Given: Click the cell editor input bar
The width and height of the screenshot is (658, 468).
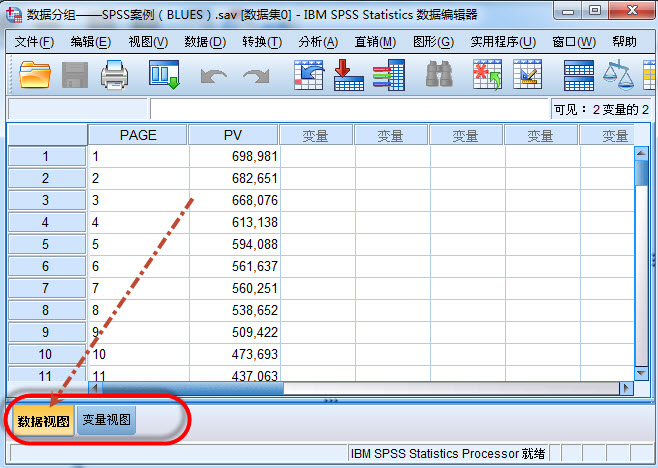Looking at the screenshot, I should tap(350, 109).
